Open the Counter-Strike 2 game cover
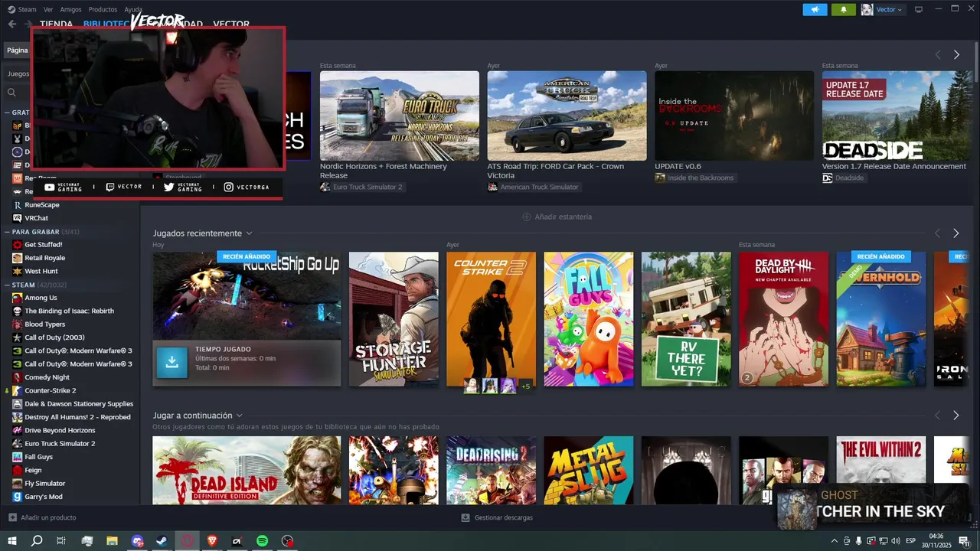980x551 pixels. click(x=492, y=319)
